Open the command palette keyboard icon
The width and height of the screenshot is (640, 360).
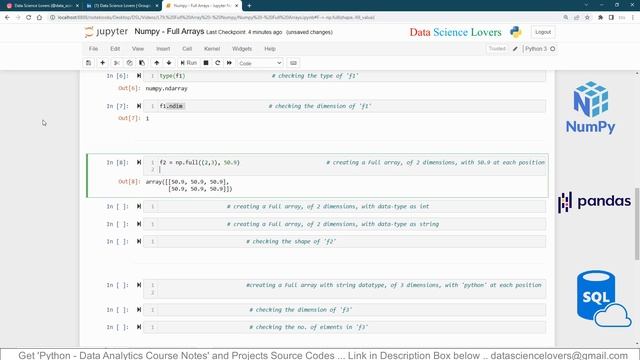click(x=293, y=63)
